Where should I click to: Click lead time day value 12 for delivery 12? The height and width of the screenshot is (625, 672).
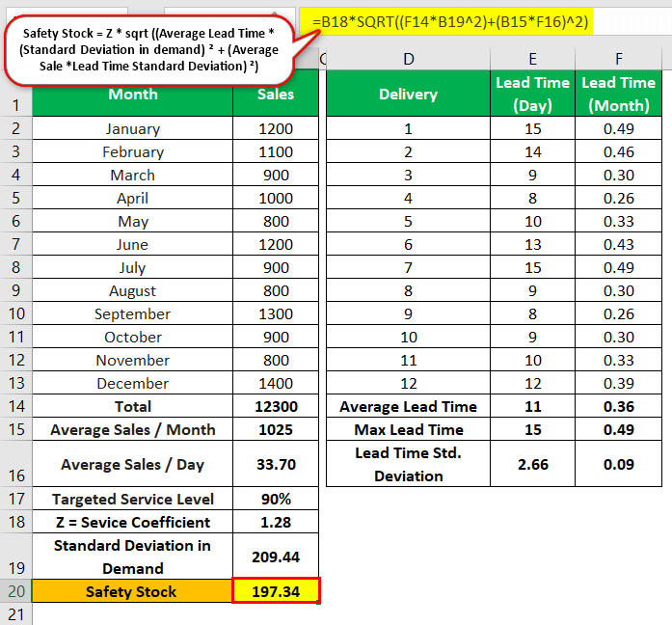tap(532, 383)
